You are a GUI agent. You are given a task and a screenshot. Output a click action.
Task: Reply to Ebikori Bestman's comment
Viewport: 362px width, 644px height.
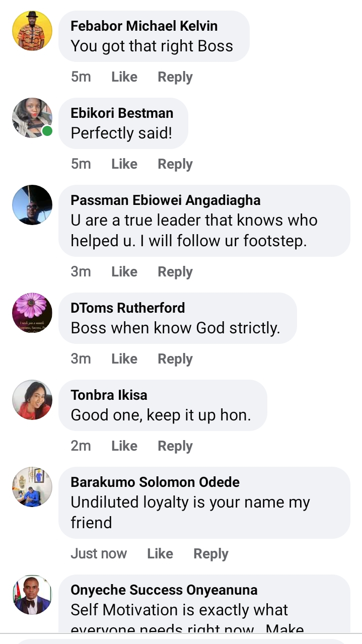[175, 164]
